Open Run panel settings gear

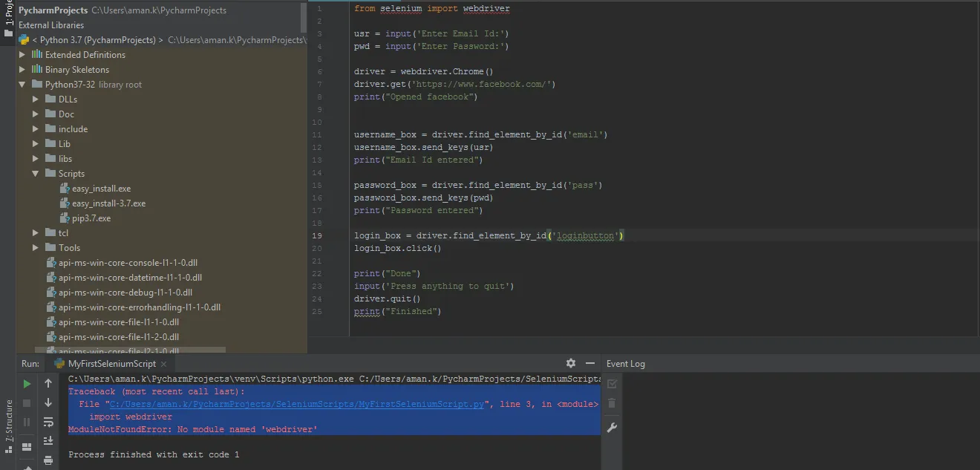[x=570, y=363]
